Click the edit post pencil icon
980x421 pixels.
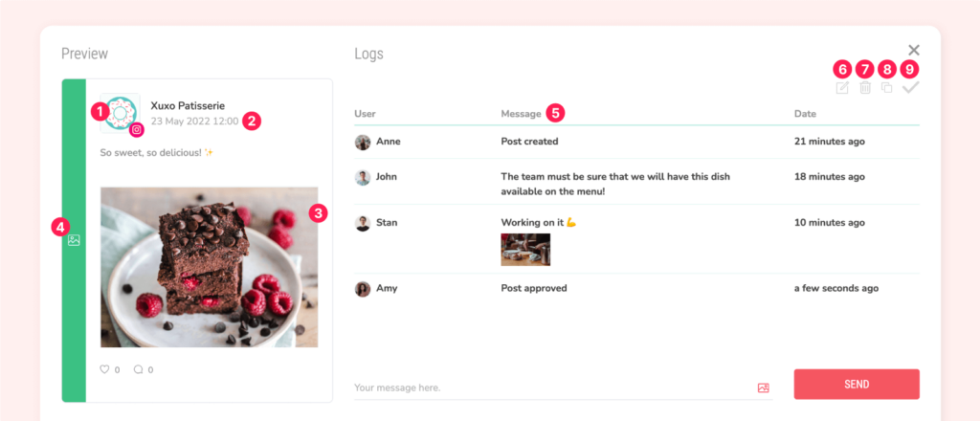[842, 88]
